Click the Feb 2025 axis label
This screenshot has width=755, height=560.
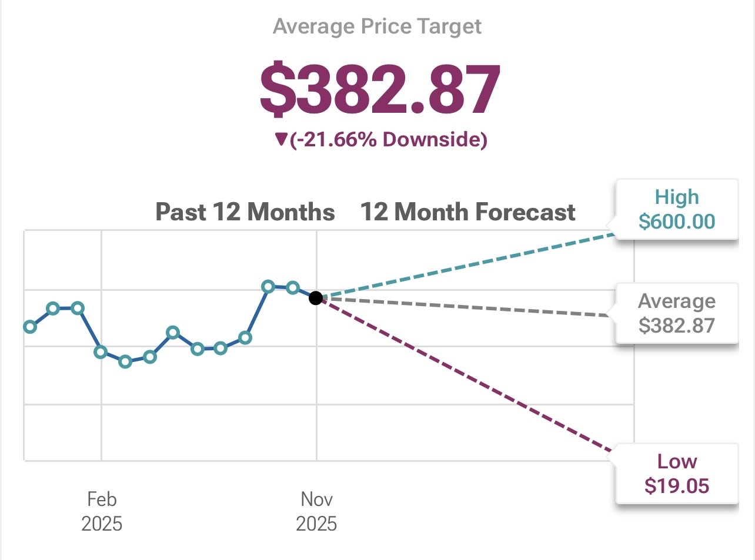point(102,511)
